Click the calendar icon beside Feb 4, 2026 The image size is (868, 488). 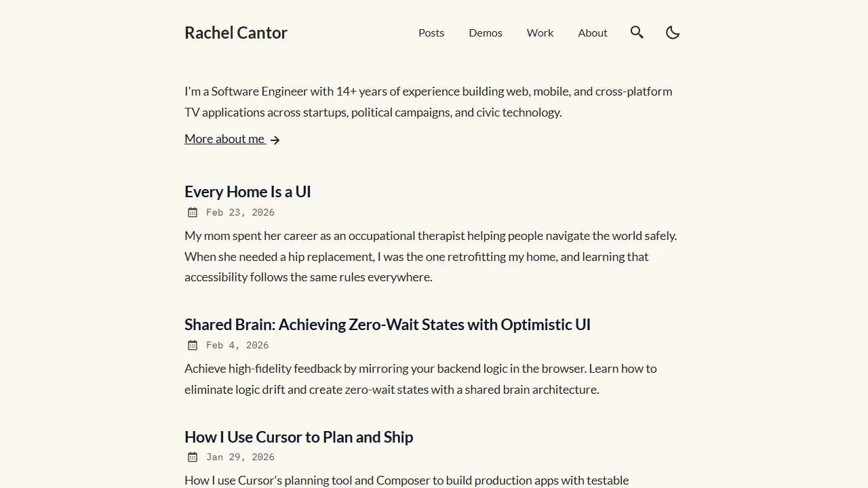192,345
